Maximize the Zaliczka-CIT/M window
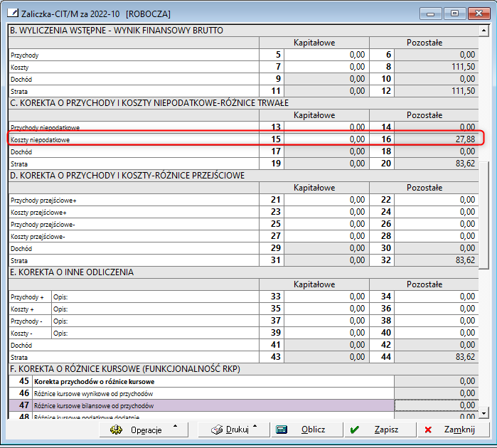Viewport: 497px width, 448px height. pos(454,14)
